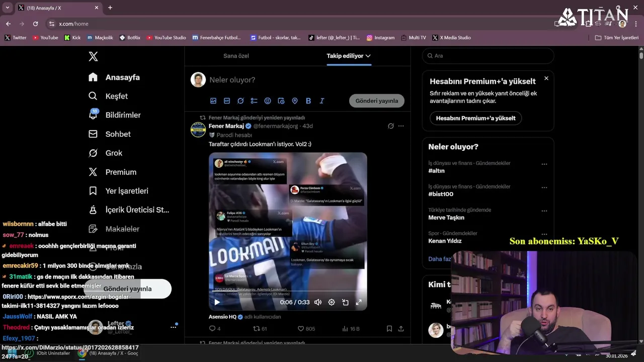Click Hesabını Premium+'a yükselt button
The image size is (644, 362).
[x=475, y=118]
